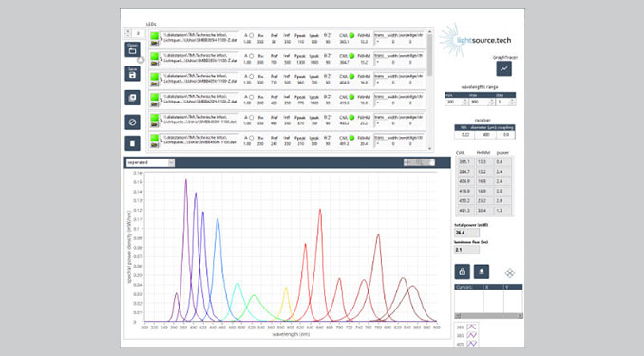This screenshot has width=644, height=356.
Task: Click the receiver diameter field showing 400
Action: click(486, 134)
